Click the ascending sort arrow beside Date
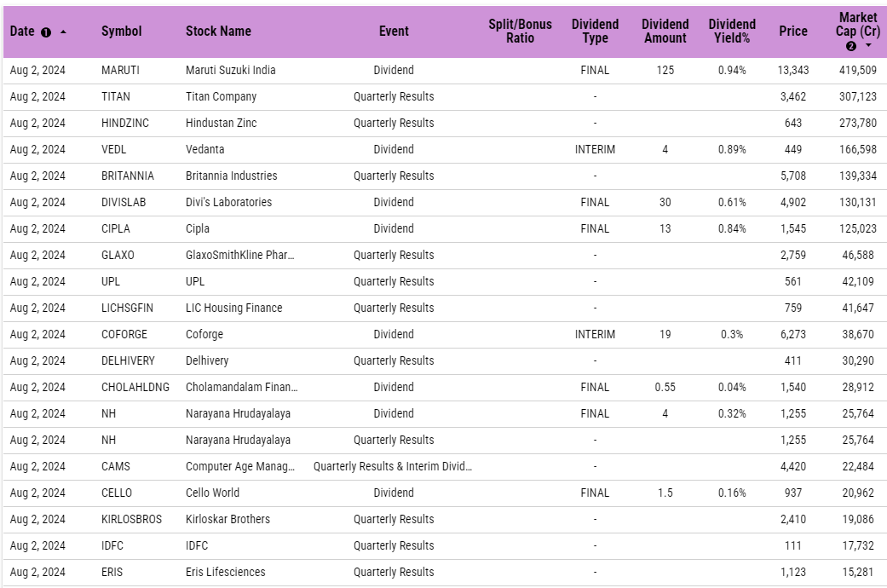The height and width of the screenshot is (588, 887). point(63,32)
